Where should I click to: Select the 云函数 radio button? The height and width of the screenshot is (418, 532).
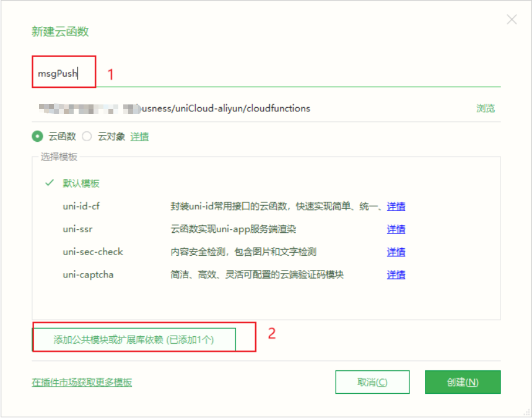pyautogui.click(x=37, y=136)
